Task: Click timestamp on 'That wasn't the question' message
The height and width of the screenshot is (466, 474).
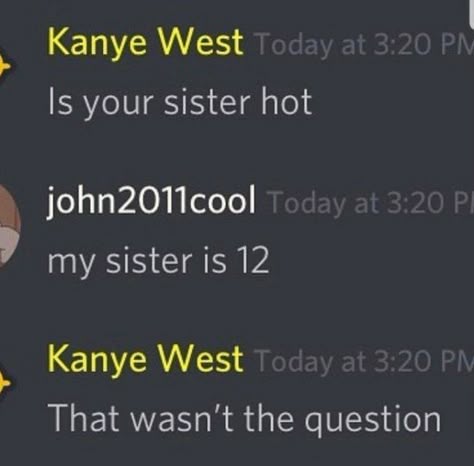Action: pos(364,361)
